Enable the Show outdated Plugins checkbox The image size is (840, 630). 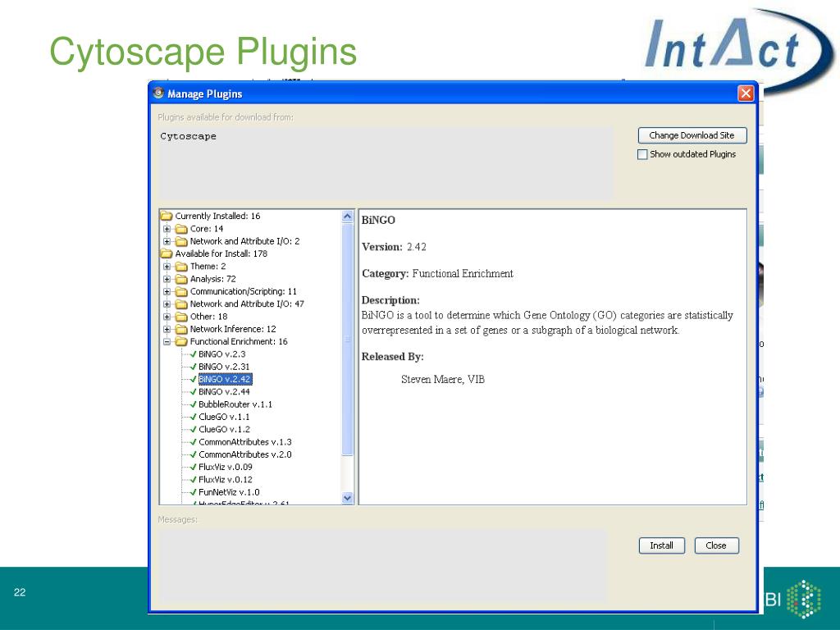642,154
